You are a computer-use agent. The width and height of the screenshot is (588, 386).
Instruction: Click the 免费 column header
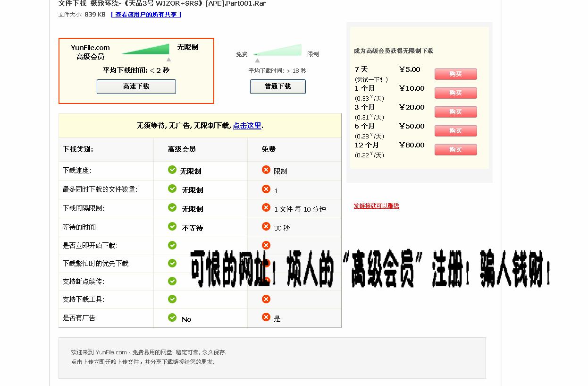click(x=269, y=149)
